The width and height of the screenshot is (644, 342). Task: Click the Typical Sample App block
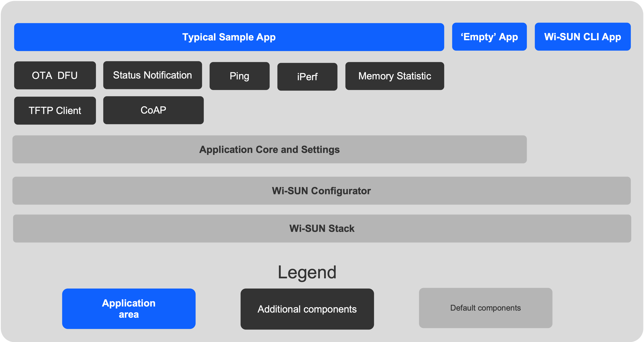click(x=229, y=37)
